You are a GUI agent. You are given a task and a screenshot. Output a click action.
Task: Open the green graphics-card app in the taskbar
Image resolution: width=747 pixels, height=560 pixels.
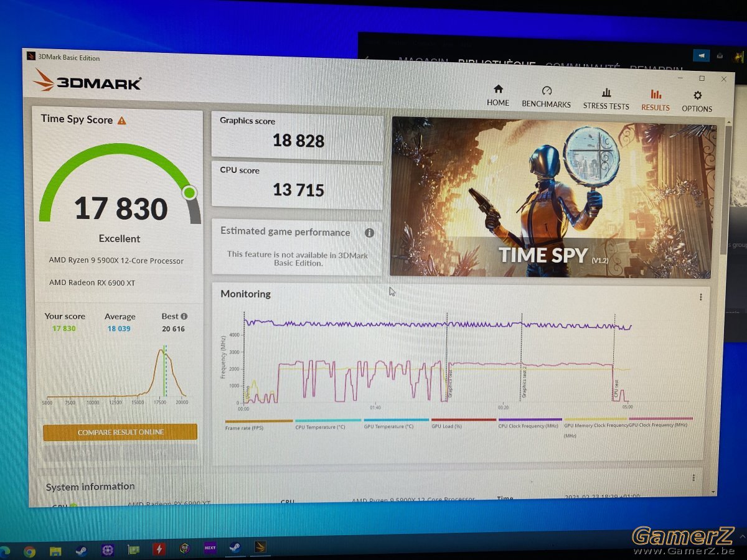click(133, 549)
